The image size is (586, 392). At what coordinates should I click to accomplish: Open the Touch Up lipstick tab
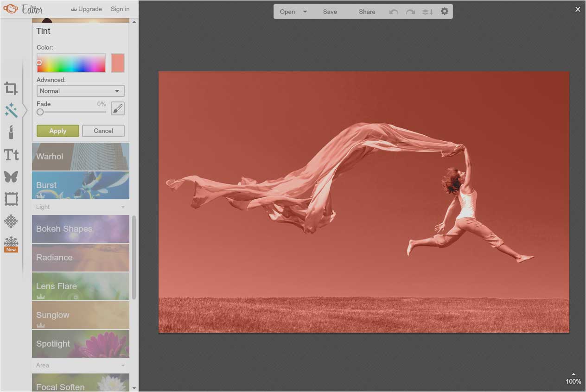click(x=11, y=133)
